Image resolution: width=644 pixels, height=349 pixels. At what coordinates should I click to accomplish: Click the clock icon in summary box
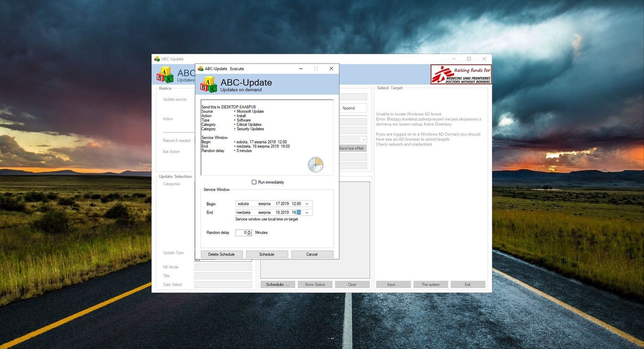coord(316,165)
